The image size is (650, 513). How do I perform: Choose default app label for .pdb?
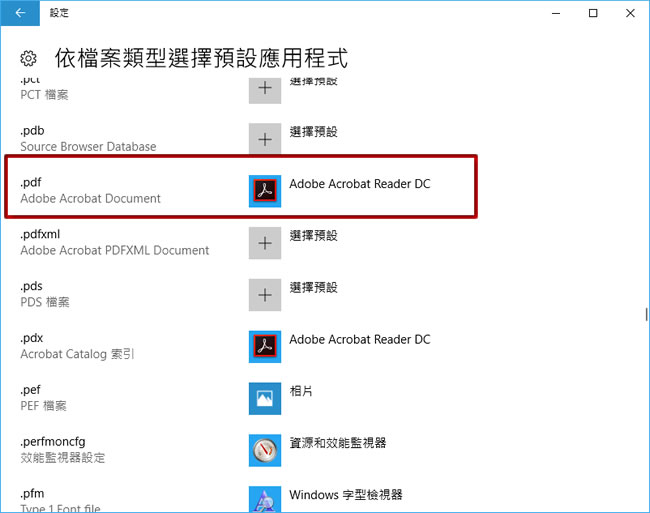click(313, 132)
